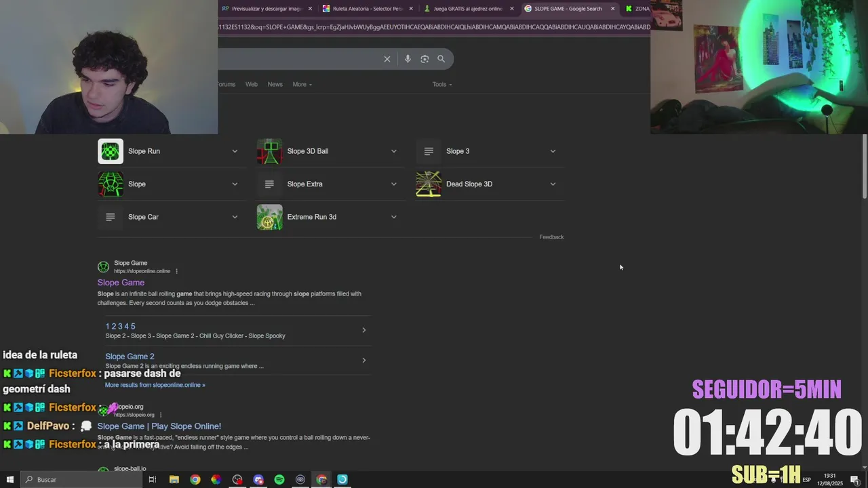Screen dimensions: 868x488
Task: Open the Tools dropdown
Action: click(442, 84)
